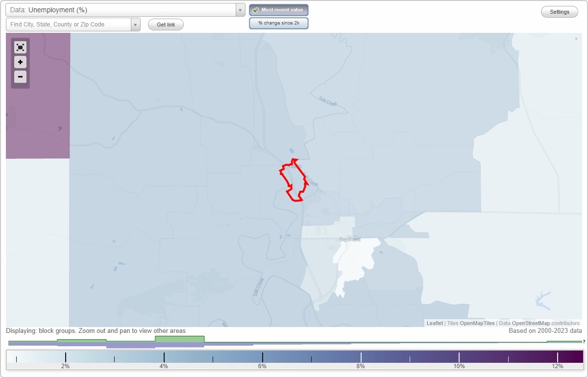Click the 8% mark on color legend

(361, 357)
